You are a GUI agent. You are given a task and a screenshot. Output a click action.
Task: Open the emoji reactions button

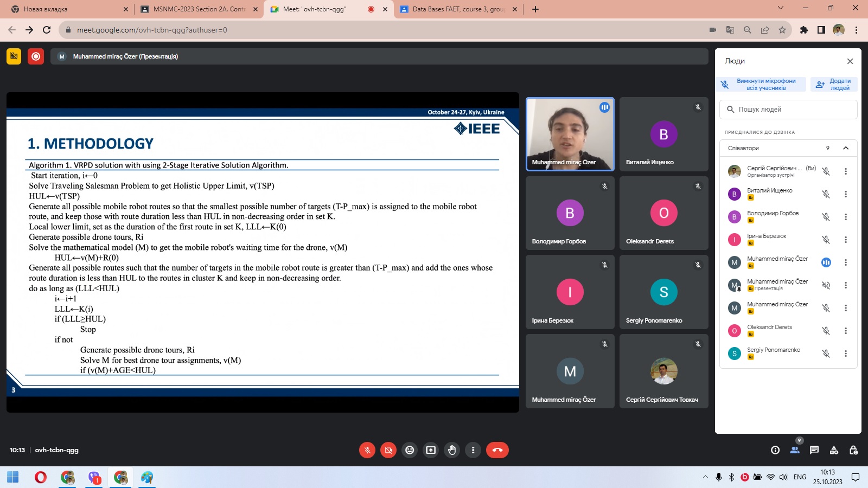click(410, 450)
